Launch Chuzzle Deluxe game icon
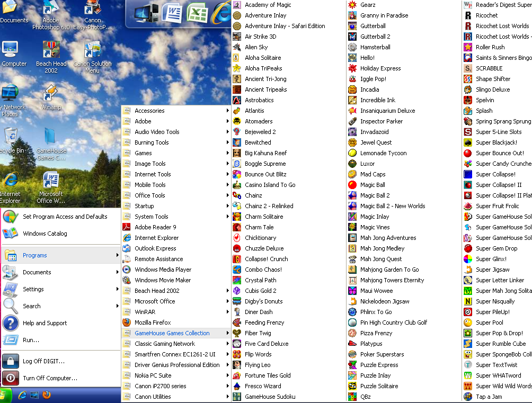The height and width of the screenshot is (403, 532). coord(237,248)
